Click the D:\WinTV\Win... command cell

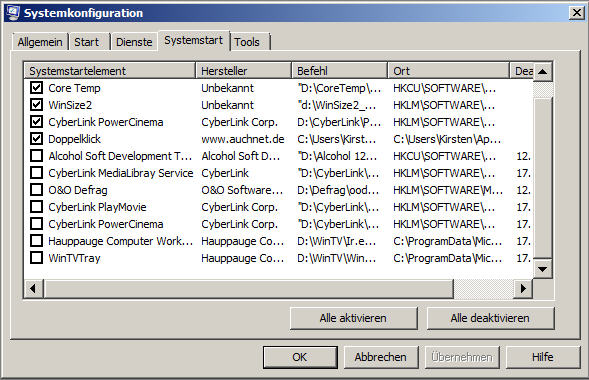tap(337, 258)
